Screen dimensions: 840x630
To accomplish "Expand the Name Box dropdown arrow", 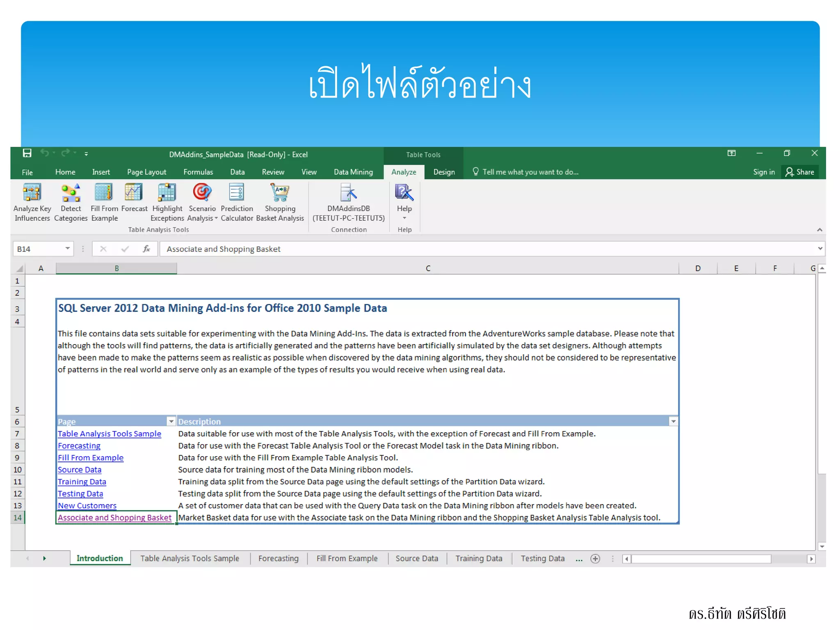I will (x=67, y=249).
